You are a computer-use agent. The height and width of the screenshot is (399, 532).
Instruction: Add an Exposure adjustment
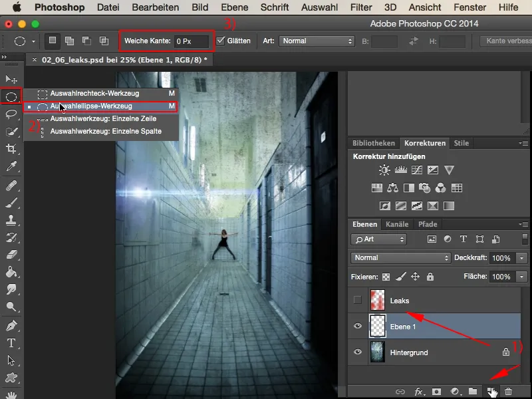(x=433, y=170)
